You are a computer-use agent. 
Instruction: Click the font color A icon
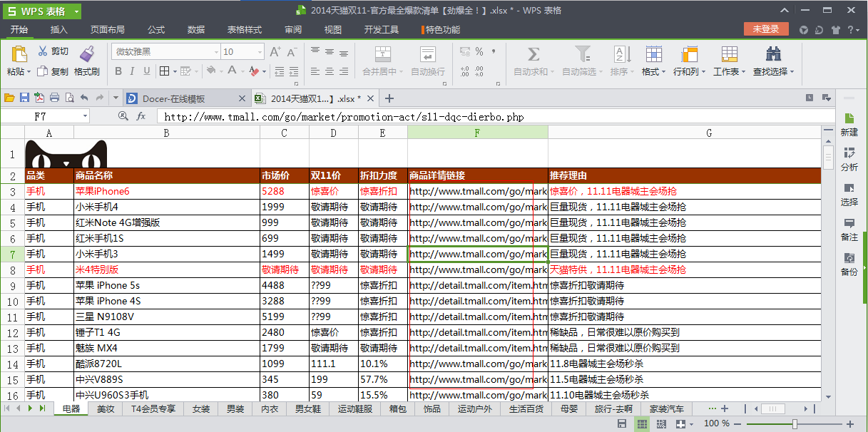coord(232,71)
